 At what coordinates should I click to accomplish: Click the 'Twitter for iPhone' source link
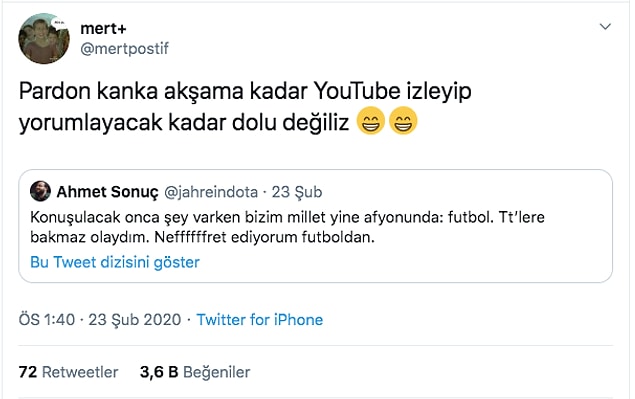coord(260,320)
